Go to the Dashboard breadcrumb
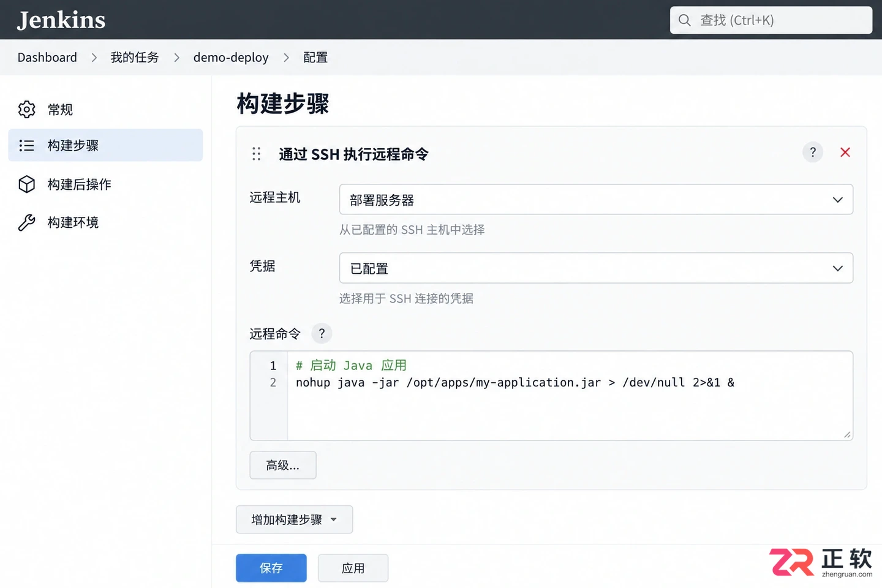882x588 pixels. tap(47, 58)
